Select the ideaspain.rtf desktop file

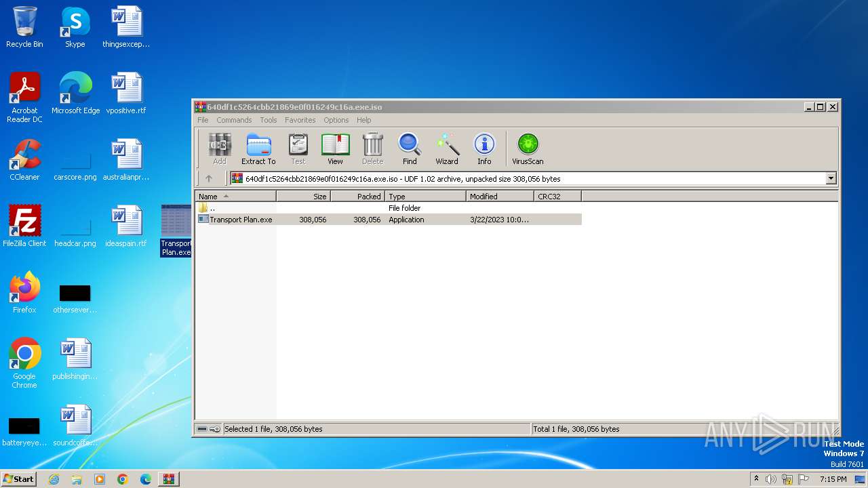[x=126, y=226]
